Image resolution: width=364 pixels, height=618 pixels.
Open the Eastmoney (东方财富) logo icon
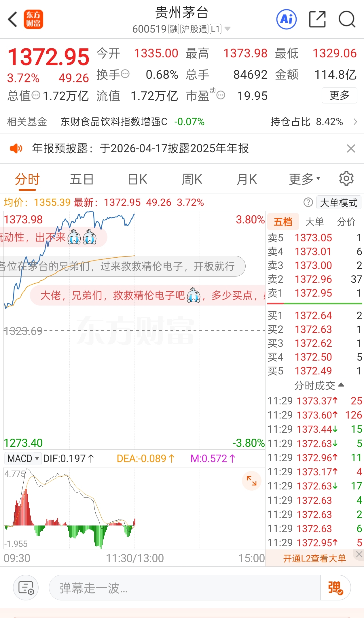click(33, 19)
